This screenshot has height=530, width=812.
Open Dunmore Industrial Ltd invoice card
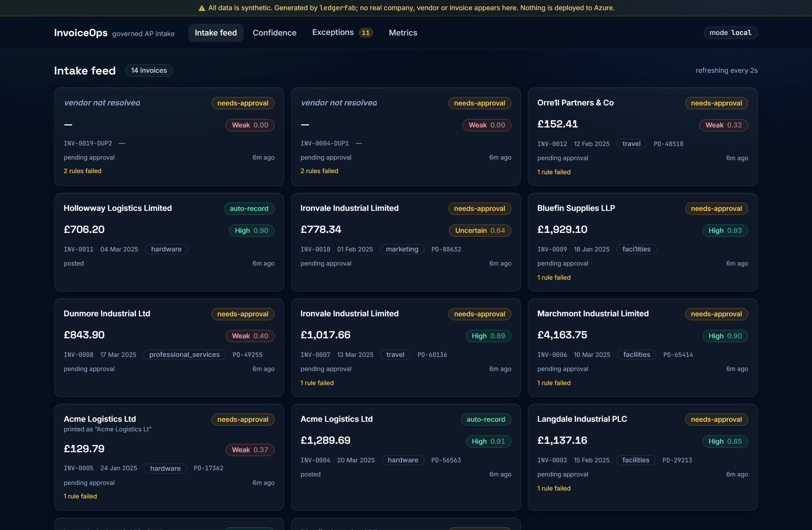coord(169,348)
